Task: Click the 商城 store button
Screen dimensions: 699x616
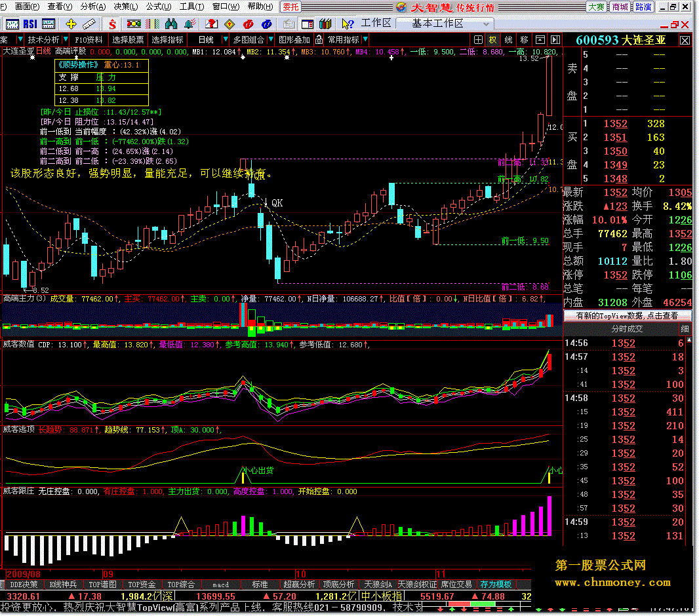Action: coord(620,7)
